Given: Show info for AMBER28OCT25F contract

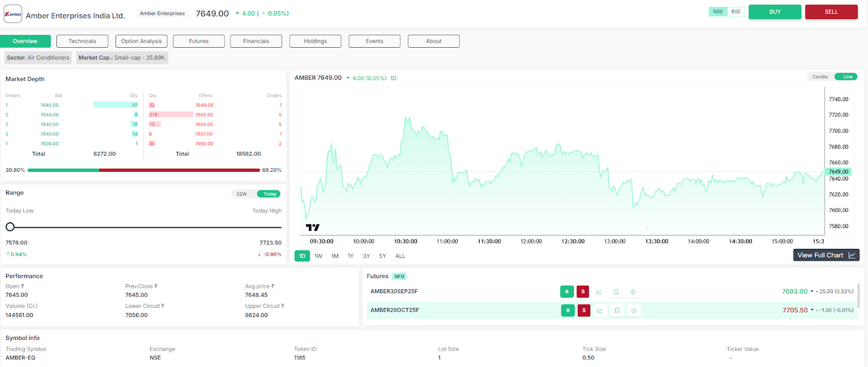Looking at the screenshot, I should coord(634,311).
